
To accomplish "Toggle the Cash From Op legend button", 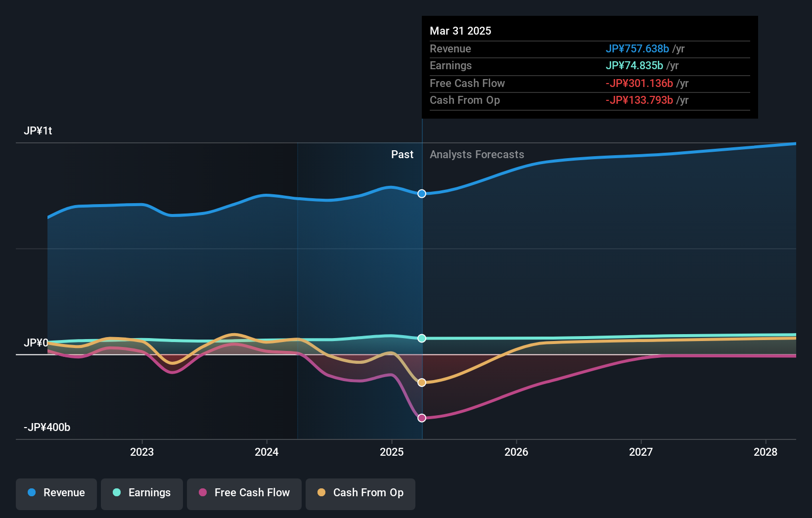I will 361,494.
